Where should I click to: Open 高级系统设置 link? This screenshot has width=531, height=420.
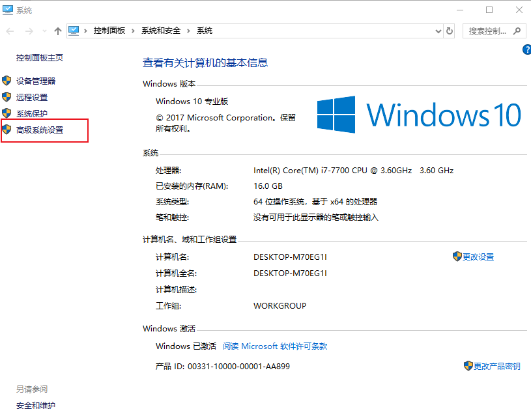[x=40, y=130]
